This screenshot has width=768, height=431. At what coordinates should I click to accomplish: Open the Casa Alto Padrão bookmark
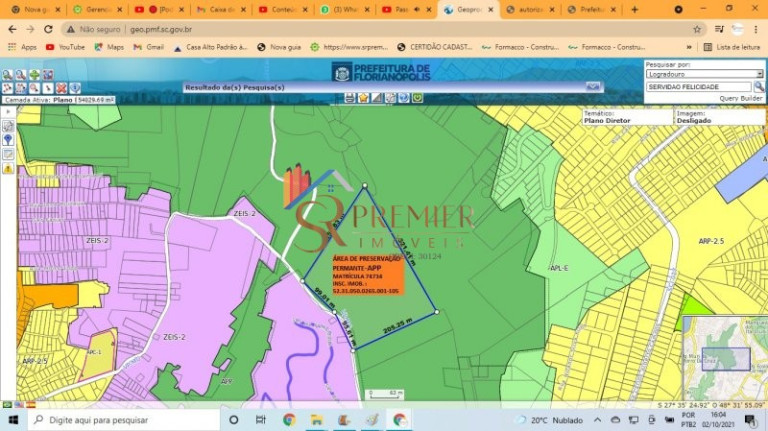pos(211,47)
